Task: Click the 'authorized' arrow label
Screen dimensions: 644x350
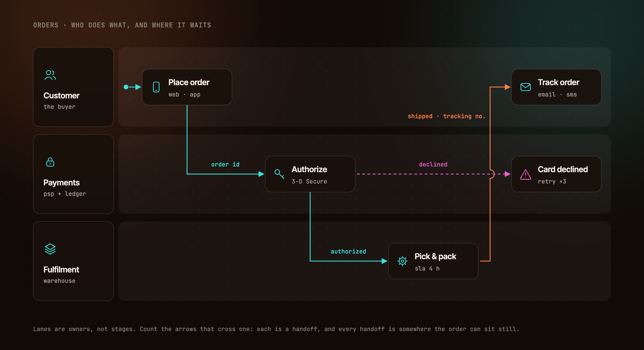Action: tap(348, 251)
